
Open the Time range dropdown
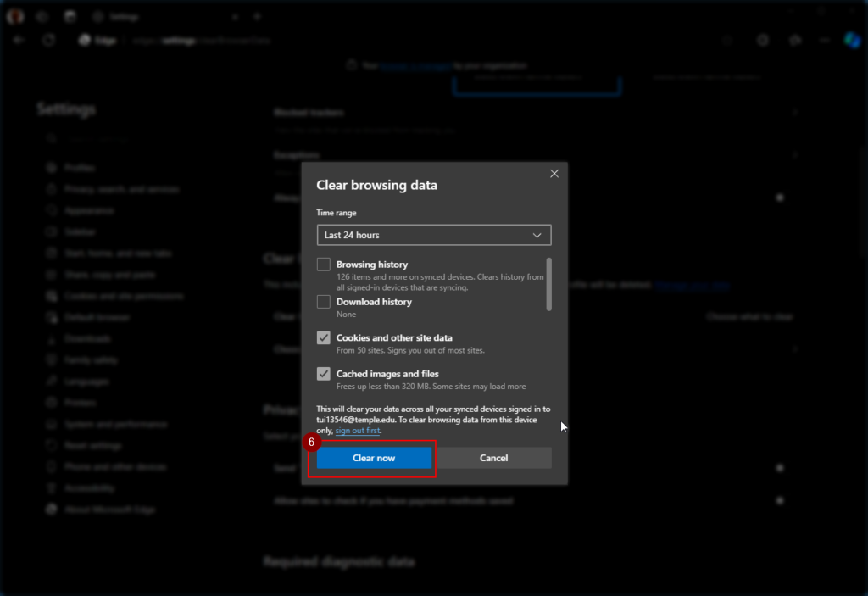433,235
